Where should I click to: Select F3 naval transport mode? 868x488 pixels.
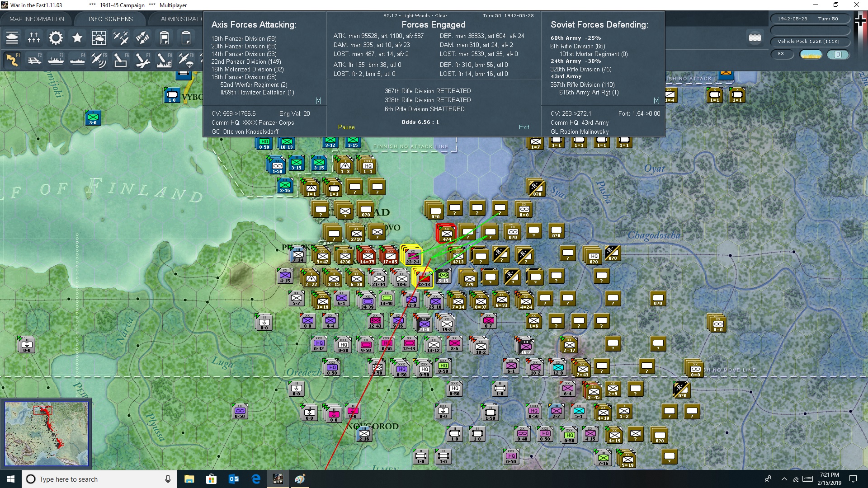point(56,60)
